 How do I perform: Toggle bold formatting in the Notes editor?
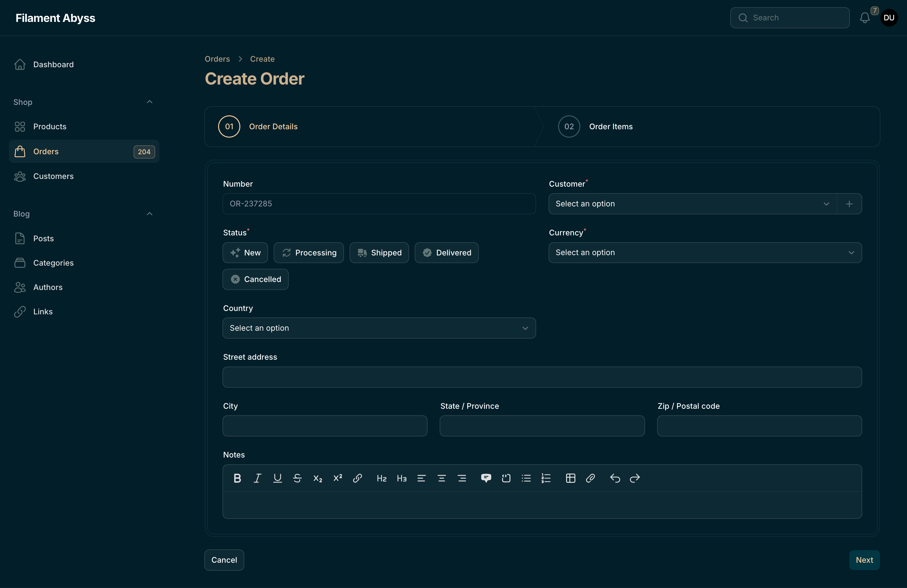(x=237, y=478)
